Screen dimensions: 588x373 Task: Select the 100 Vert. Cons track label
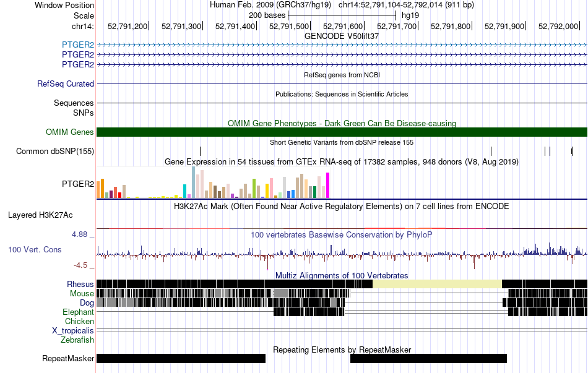pos(35,250)
